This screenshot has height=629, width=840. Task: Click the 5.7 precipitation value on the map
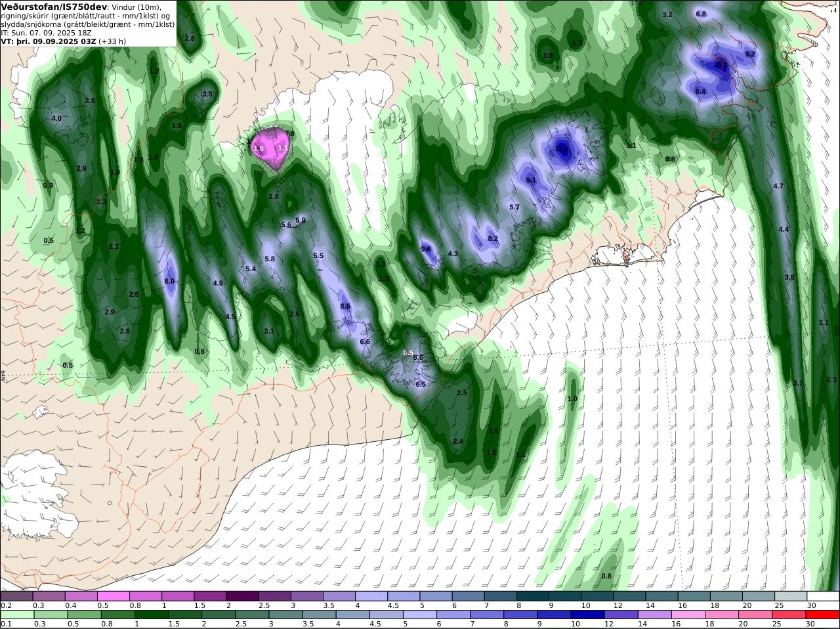pyautogui.click(x=514, y=207)
